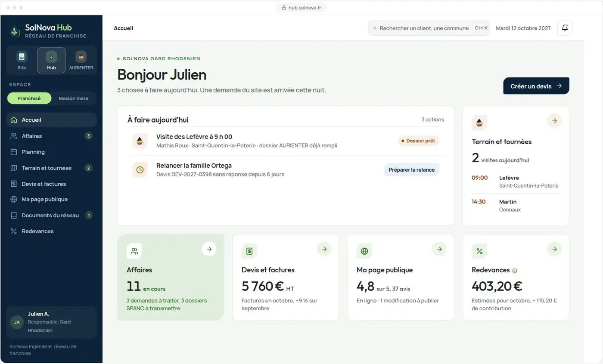The width and height of the screenshot is (603, 364).
Task: Open Planning from the sidebar
Action: pyautogui.click(x=51, y=152)
